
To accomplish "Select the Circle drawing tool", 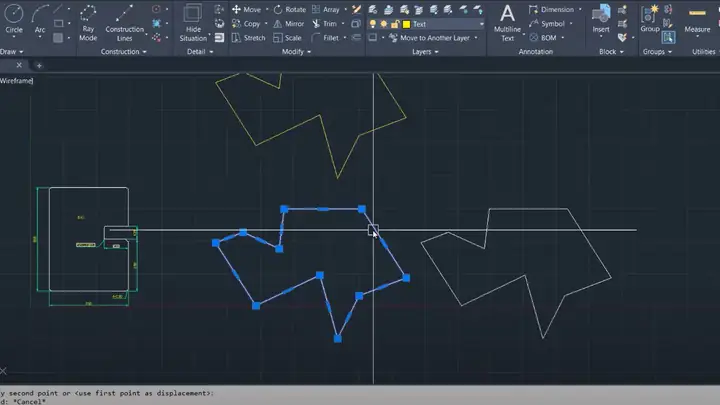I will [x=14, y=18].
